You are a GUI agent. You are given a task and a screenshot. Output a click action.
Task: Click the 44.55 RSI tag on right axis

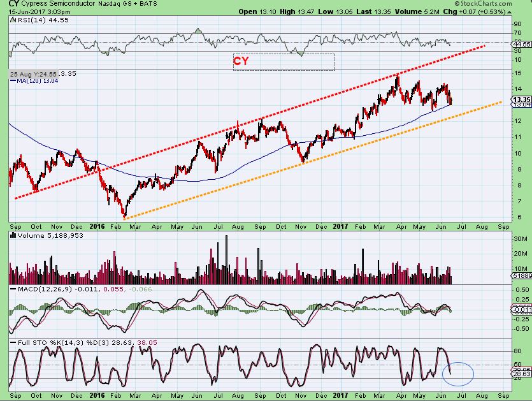(522, 45)
